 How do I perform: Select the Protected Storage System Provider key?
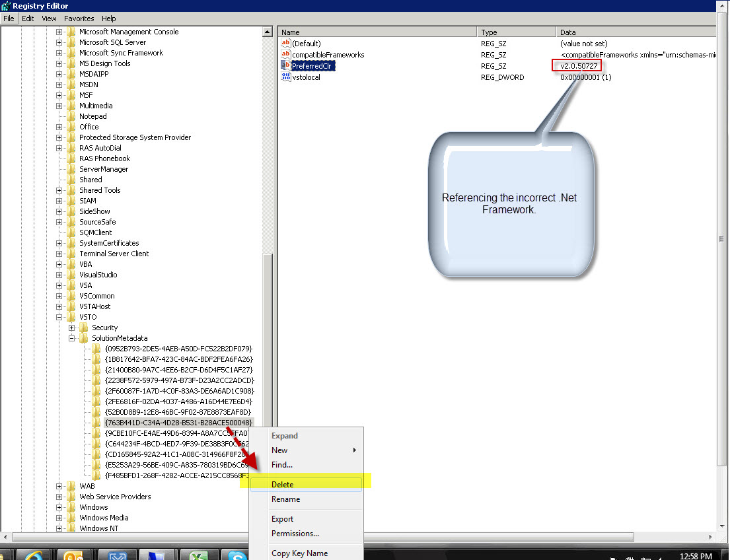(135, 137)
